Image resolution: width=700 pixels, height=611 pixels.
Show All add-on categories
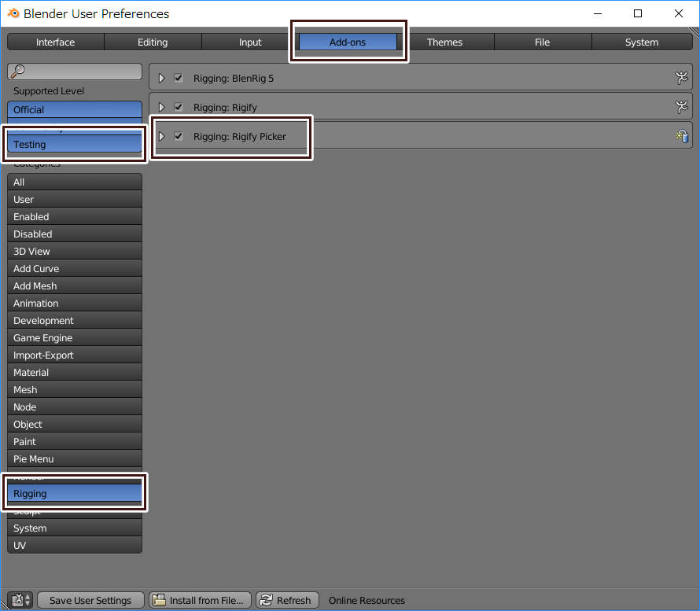(75, 182)
